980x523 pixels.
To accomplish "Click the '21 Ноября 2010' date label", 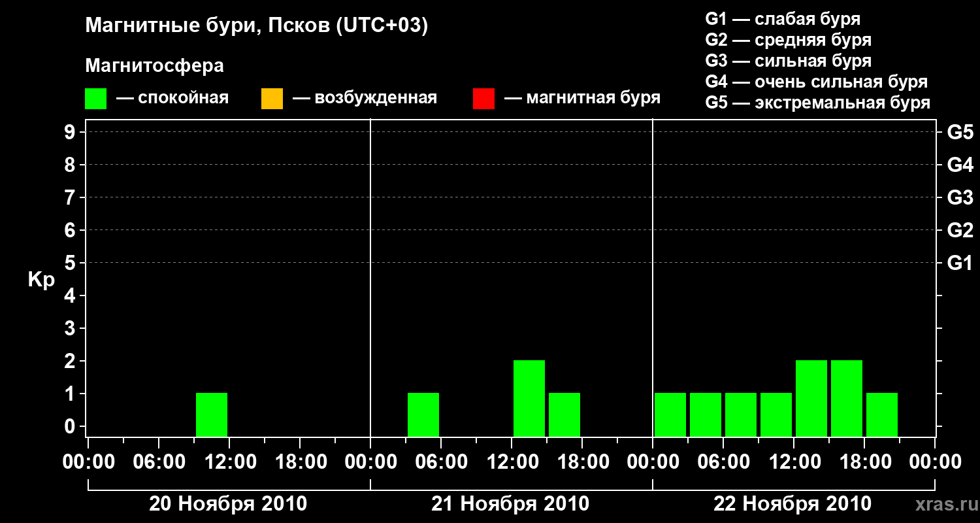I will tap(510, 504).
